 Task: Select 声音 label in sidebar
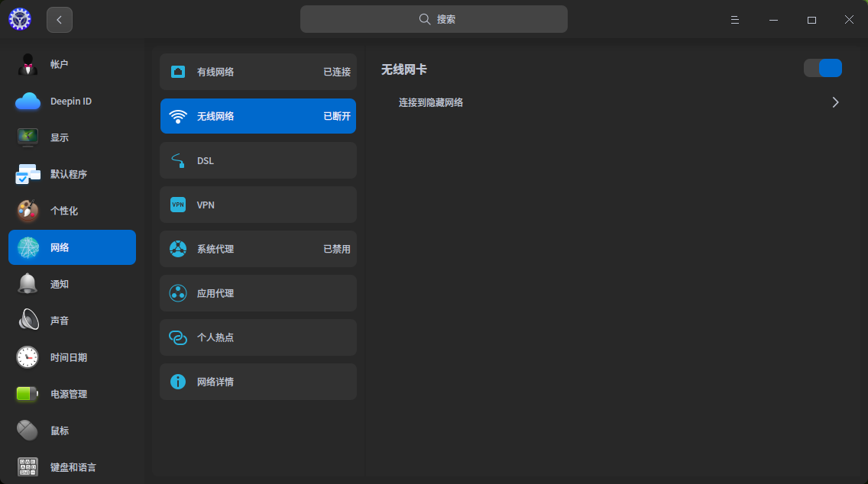click(x=60, y=321)
